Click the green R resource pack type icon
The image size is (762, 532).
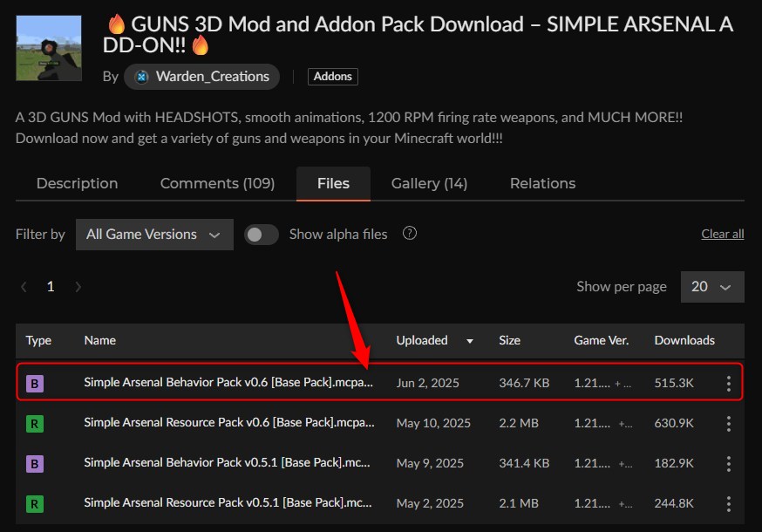pos(35,423)
